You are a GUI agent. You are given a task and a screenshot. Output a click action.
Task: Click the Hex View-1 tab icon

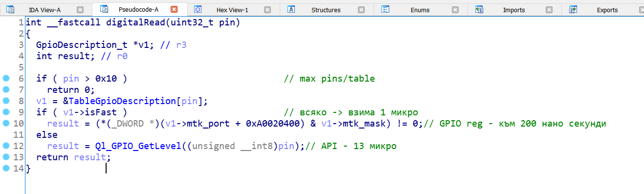click(x=198, y=9)
